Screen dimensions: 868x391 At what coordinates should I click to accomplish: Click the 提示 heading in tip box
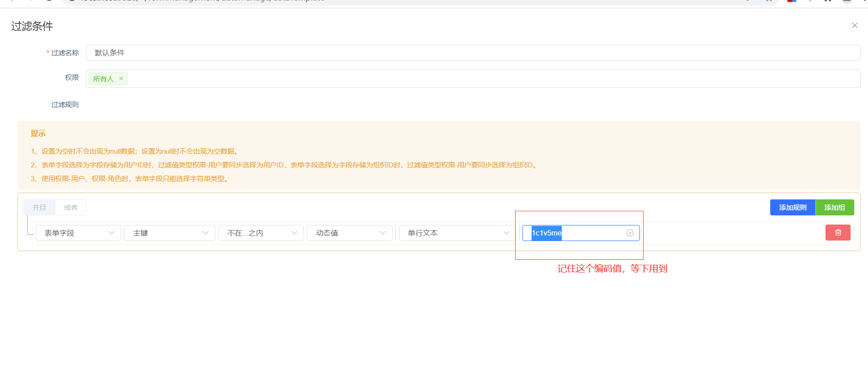click(x=38, y=134)
